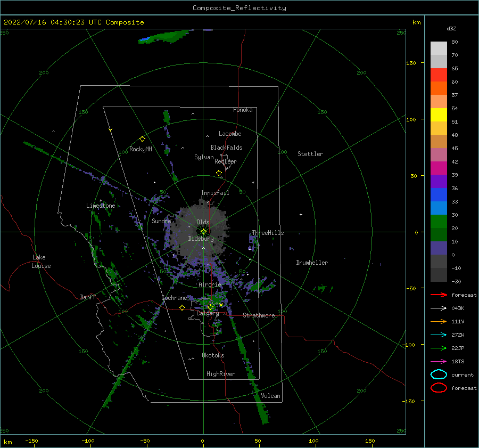The image size is (479, 448).
Task: Select the white 04DK arrow icon
Action: [x=439, y=308]
